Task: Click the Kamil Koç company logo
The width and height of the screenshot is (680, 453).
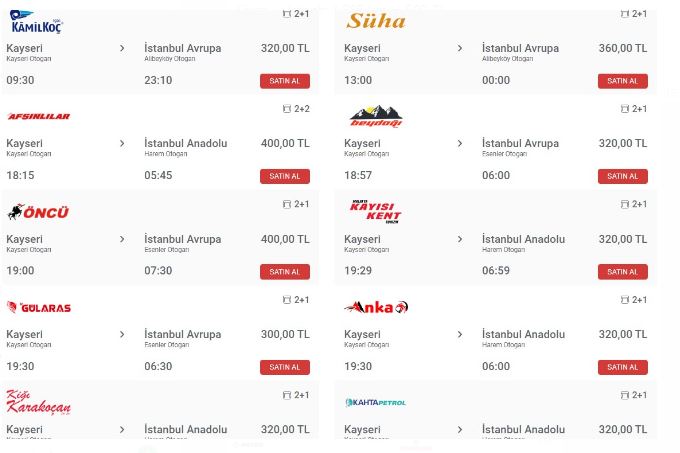Action: click(x=37, y=21)
